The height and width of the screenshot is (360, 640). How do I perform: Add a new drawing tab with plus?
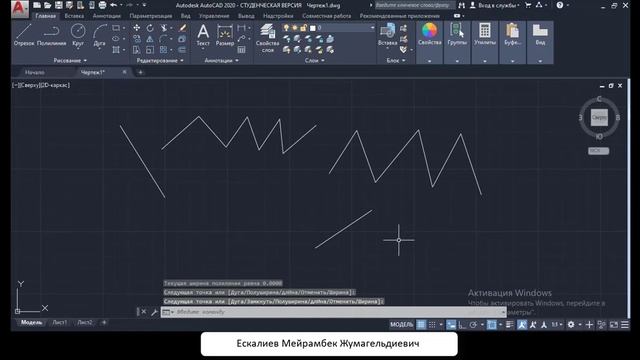point(140,72)
